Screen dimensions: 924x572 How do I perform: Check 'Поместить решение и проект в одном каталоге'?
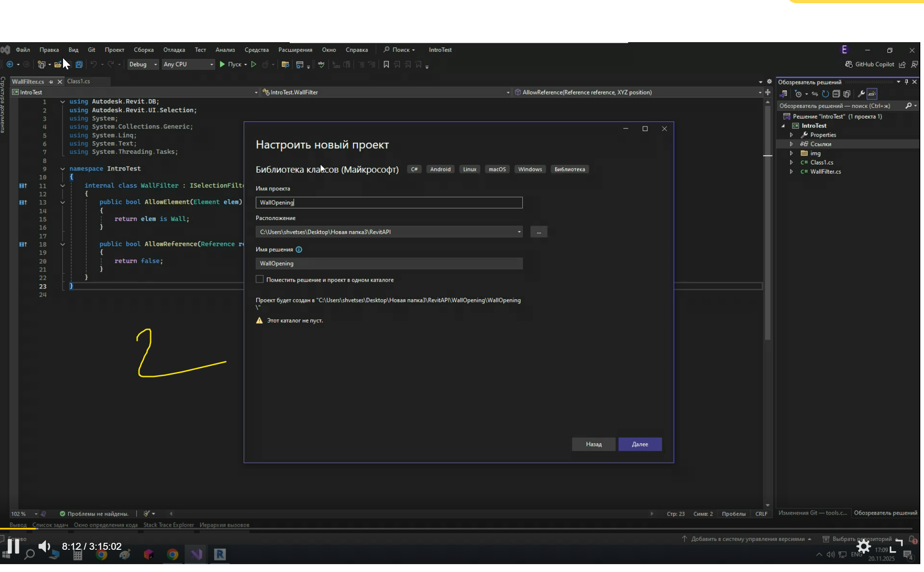259,279
